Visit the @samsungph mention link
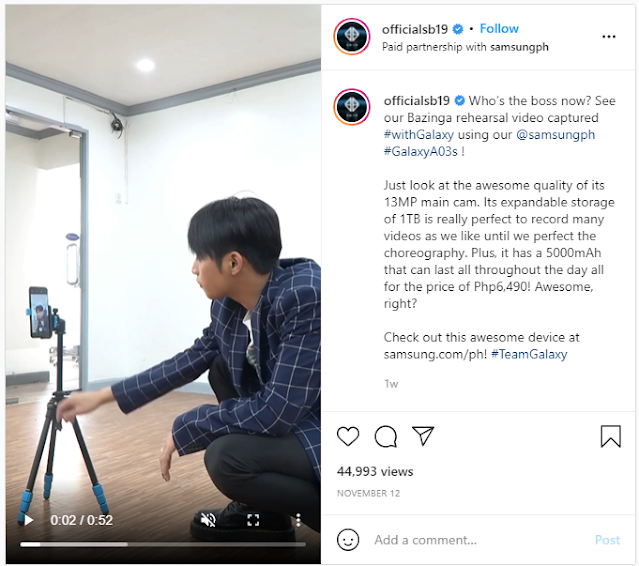 tap(555, 134)
